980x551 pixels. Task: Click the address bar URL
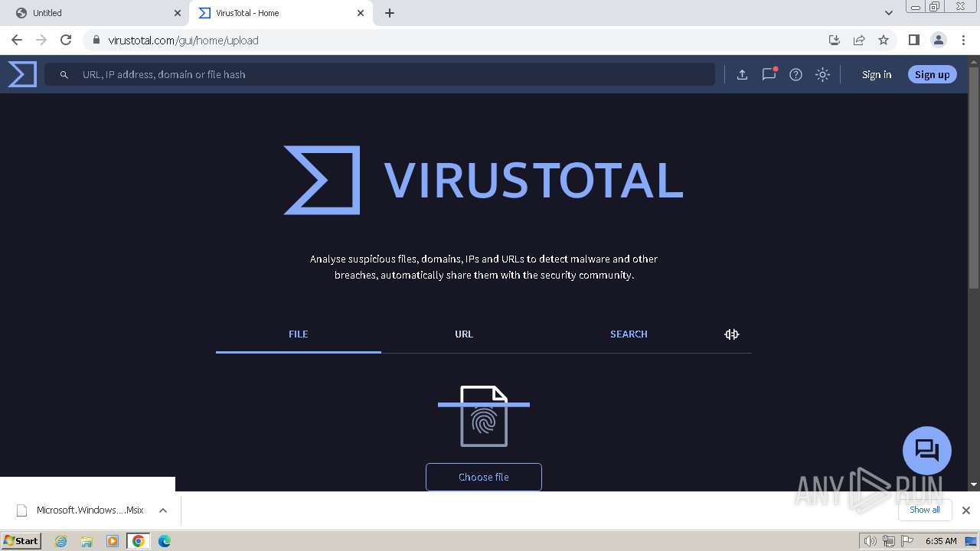(x=183, y=41)
